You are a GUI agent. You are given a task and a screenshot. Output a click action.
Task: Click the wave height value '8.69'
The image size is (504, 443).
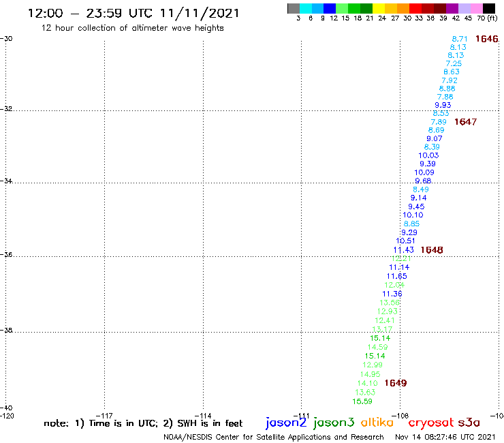click(436, 130)
